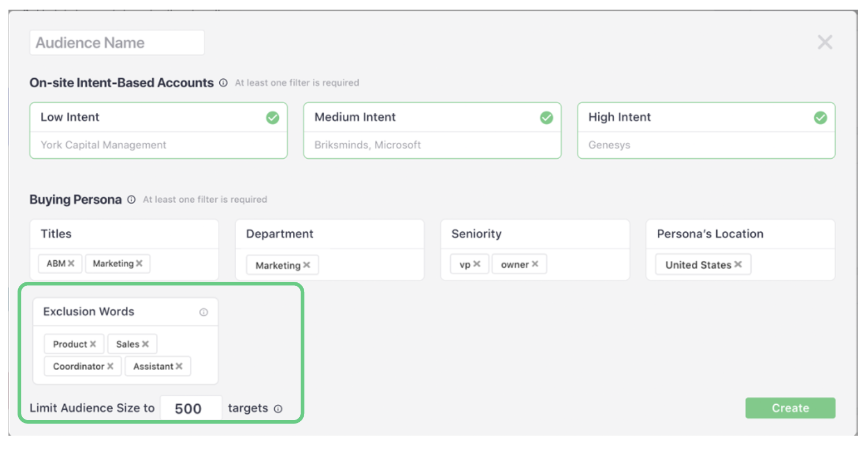Delete the Sales exclusion word
Viewport: 868px width, 449px height.
(146, 344)
